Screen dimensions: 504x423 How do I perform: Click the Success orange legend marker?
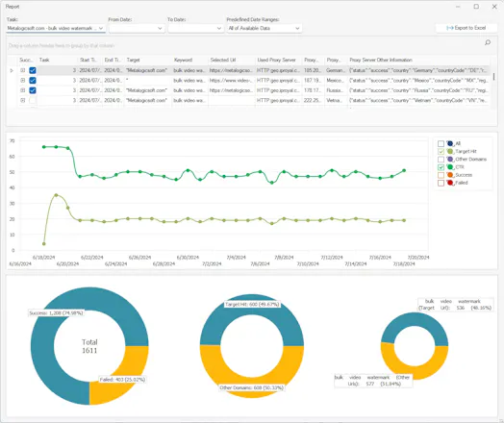450,175
